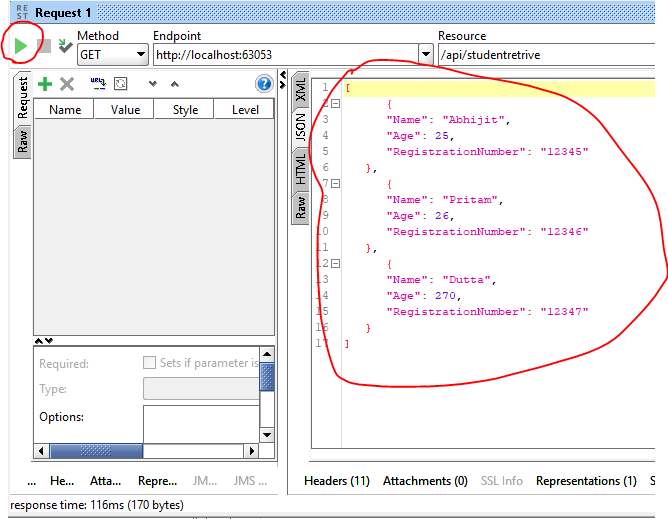This screenshot has height=519, width=668.
Task: Click the JM... request tab
Action: (x=204, y=481)
